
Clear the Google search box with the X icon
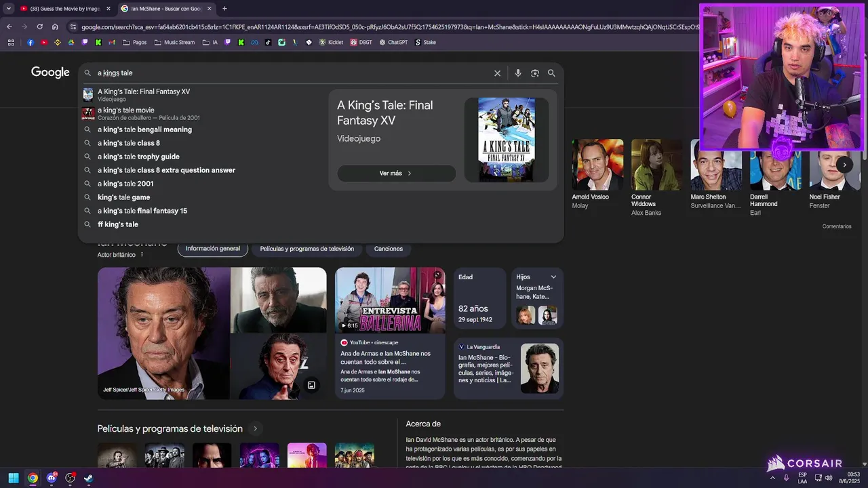(x=497, y=73)
